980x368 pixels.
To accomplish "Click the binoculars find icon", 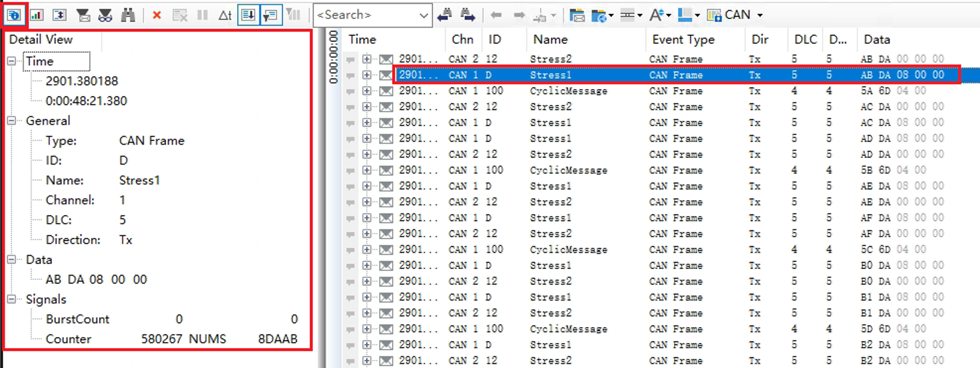I will tap(128, 15).
